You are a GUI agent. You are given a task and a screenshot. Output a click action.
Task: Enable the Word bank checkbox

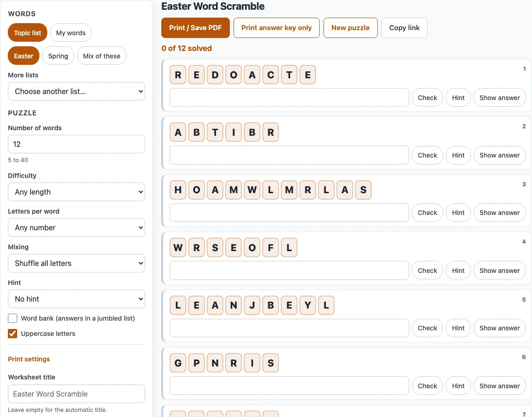click(x=13, y=318)
